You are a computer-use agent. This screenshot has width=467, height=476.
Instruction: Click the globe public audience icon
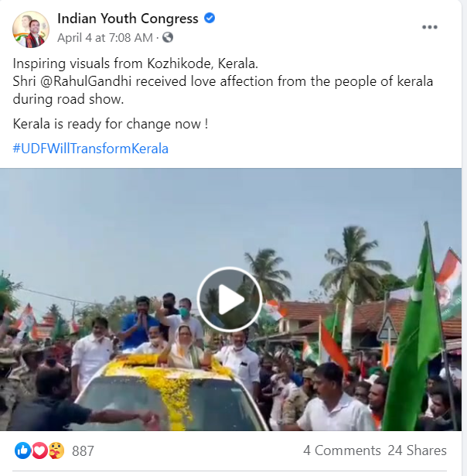[168, 38]
